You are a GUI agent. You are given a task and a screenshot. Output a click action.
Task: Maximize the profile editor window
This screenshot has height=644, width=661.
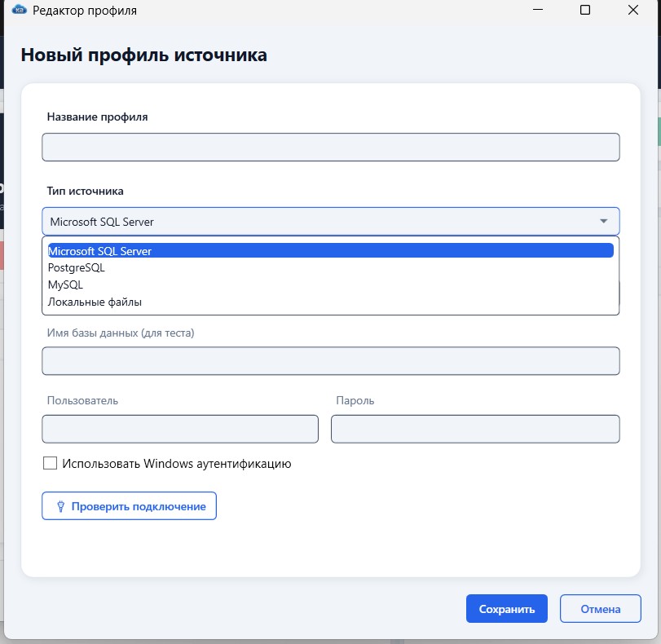tap(584, 11)
